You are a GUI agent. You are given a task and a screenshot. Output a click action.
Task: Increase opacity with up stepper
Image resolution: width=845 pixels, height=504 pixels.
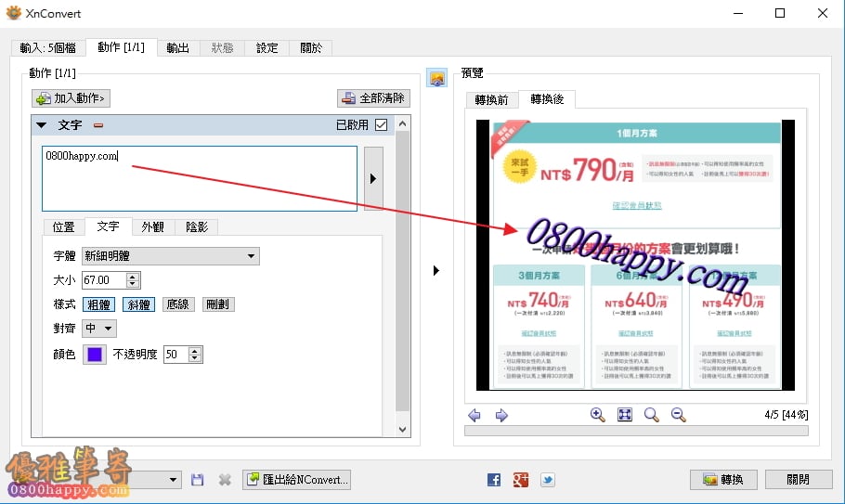(195, 351)
